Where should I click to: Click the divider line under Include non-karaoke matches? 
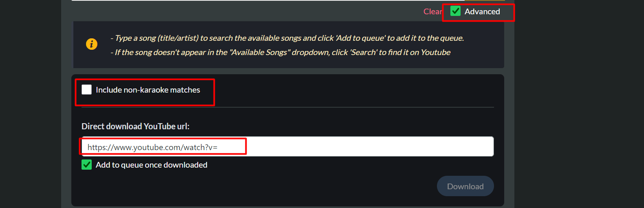pos(287,107)
